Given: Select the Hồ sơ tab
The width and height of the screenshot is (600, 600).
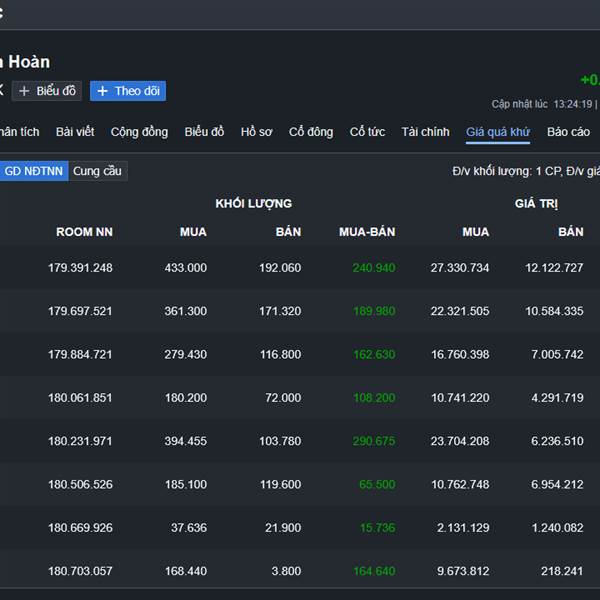Looking at the screenshot, I should coord(256,132).
